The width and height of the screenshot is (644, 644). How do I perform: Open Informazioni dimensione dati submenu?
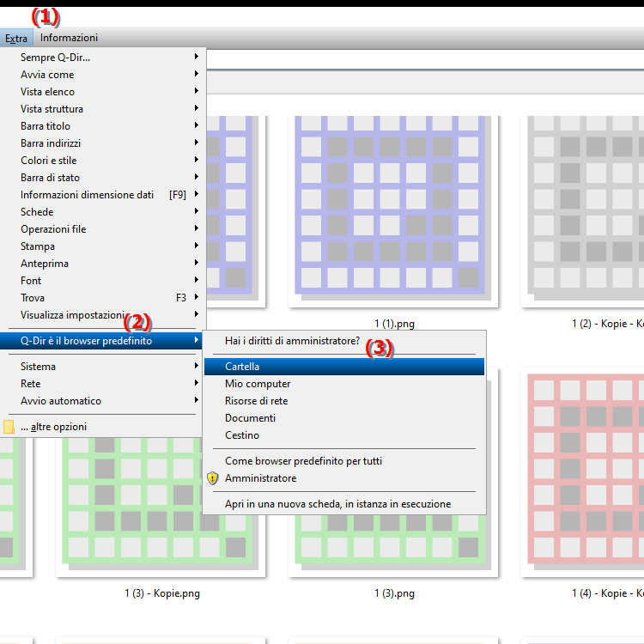[101, 195]
